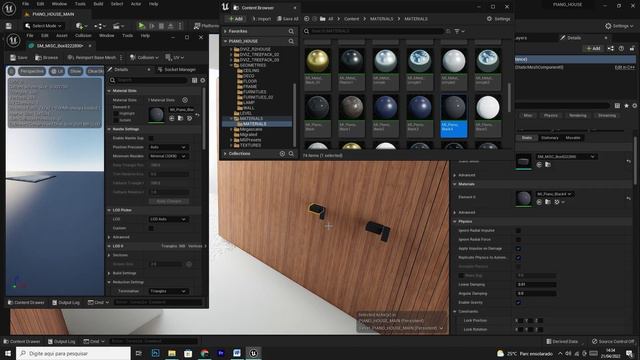This screenshot has width=640, height=360.
Task: Toggle Apply Impulse on Damage checkbox
Action: point(518,249)
